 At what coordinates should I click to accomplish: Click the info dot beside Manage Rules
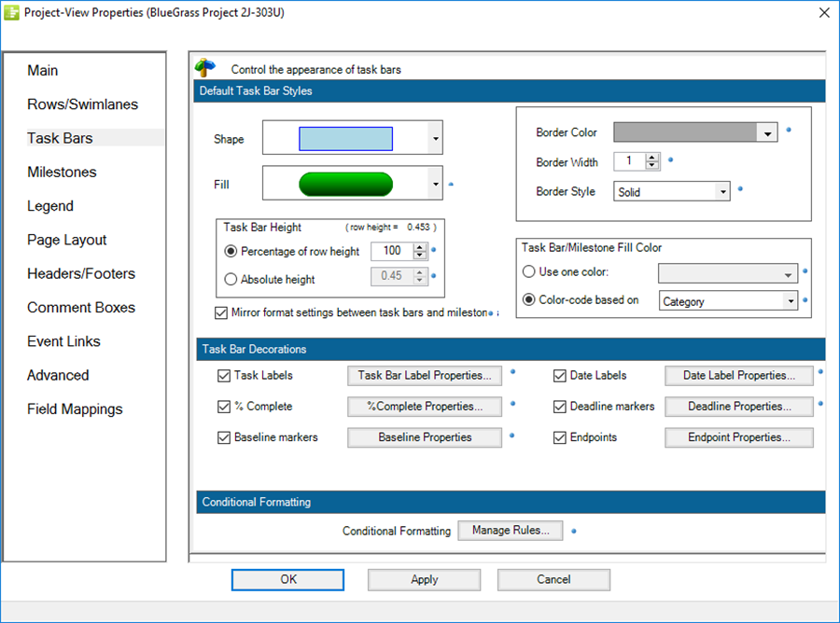click(x=574, y=530)
